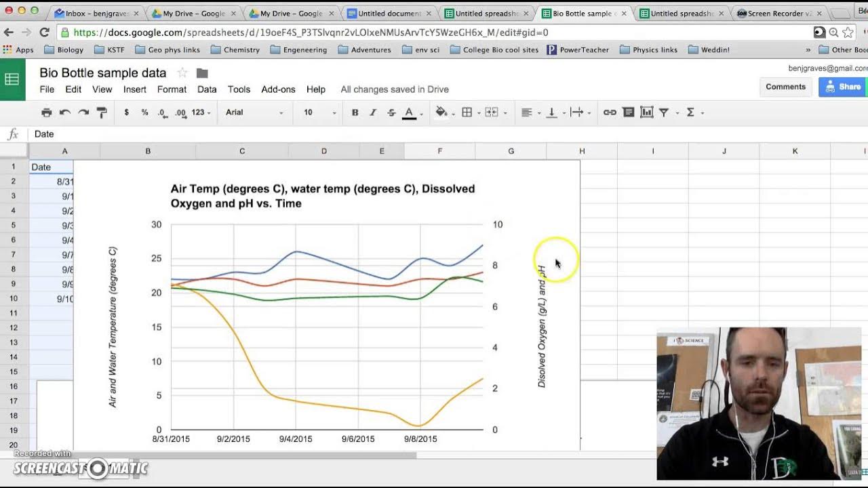Screen dimensions: 868x488
Task: Insert a chart using toolbar icon
Action: (x=646, y=113)
